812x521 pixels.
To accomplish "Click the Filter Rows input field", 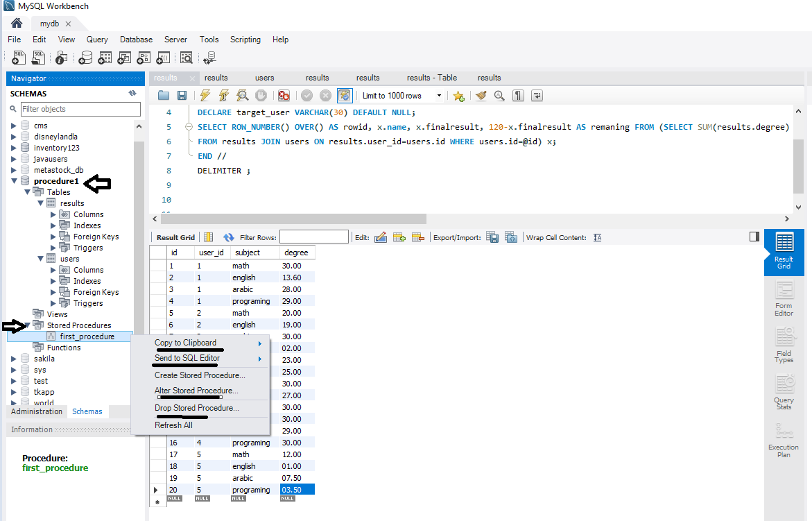I will pos(313,237).
